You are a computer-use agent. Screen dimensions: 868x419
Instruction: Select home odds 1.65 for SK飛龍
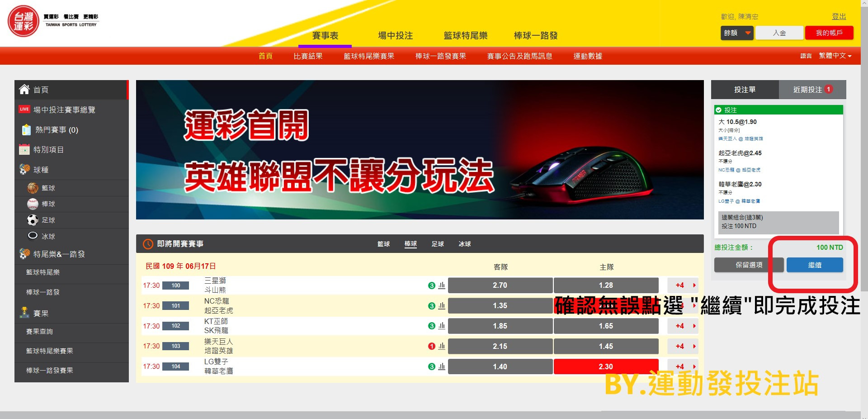point(606,326)
